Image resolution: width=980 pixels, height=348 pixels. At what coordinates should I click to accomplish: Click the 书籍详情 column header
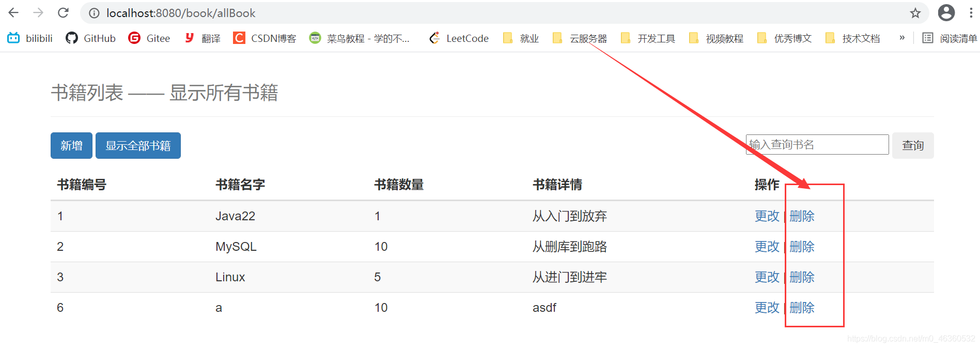coord(557,185)
